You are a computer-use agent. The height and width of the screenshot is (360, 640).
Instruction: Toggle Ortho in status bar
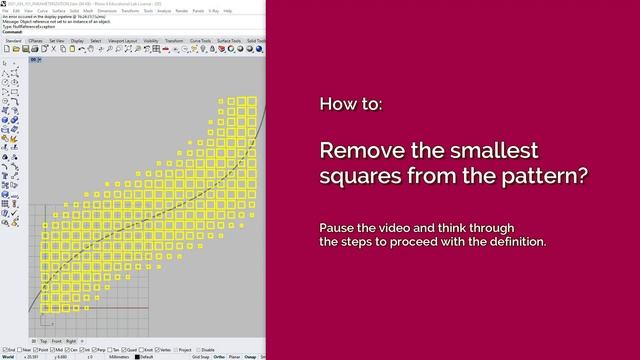[x=219, y=357]
